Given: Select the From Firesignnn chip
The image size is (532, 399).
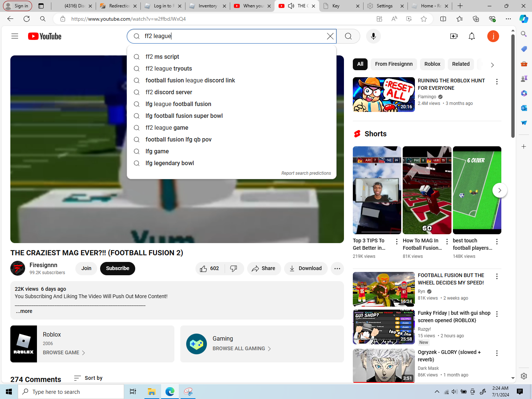Looking at the screenshot, I should pyautogui.click(x=394, y=64).
